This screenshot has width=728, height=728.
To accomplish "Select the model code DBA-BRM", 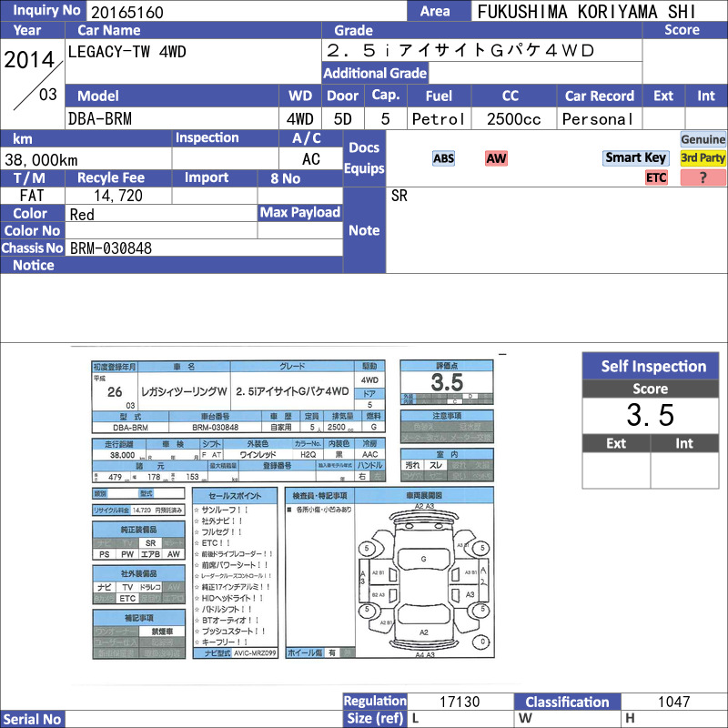I will pos(100,119).
